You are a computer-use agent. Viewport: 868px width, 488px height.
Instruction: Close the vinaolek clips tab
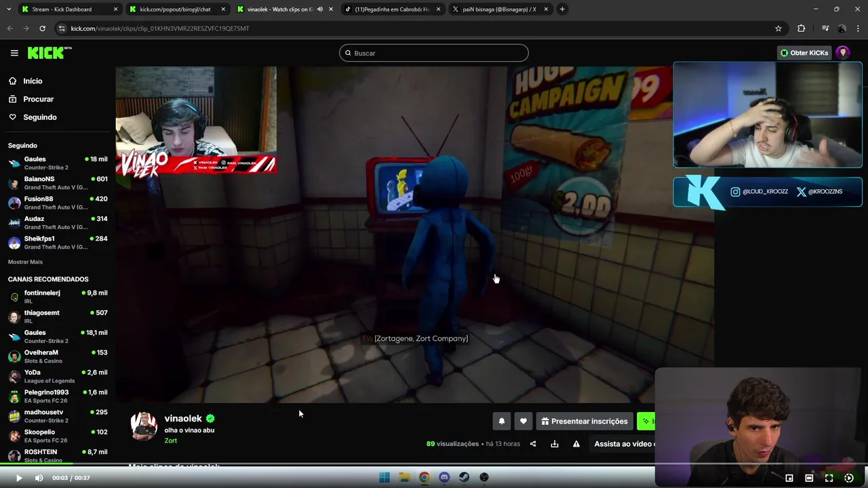coord(331,9)
